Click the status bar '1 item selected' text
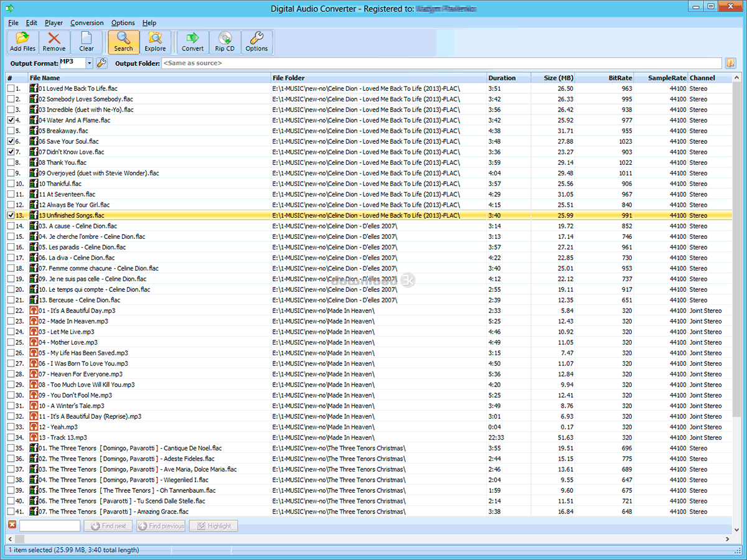Viewport: 747px width, 560px height. point(74,550)
